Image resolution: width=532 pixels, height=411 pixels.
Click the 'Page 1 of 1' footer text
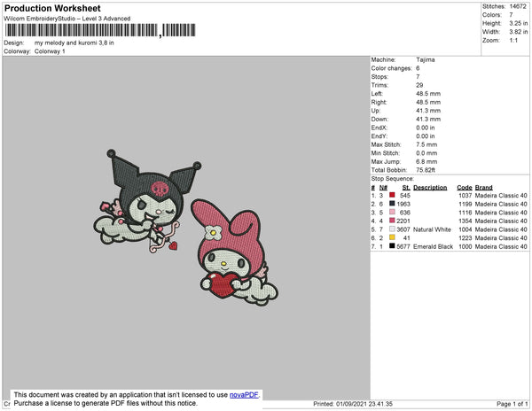coord(512,404)
